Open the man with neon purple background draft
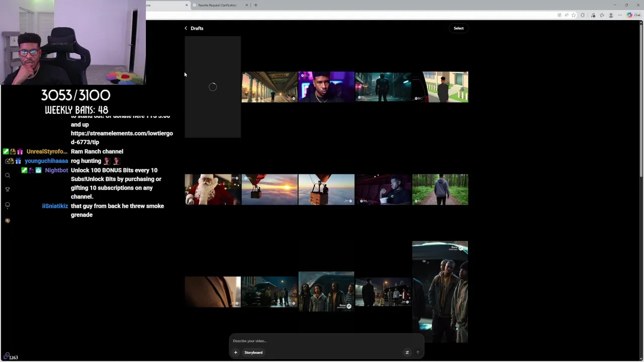Image resolution: width=644 pixels, height=362 pixels. coord(326,87)
